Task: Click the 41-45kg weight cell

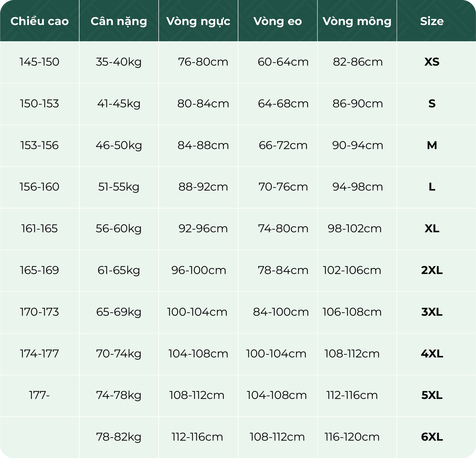Action: tap(119, 104)
